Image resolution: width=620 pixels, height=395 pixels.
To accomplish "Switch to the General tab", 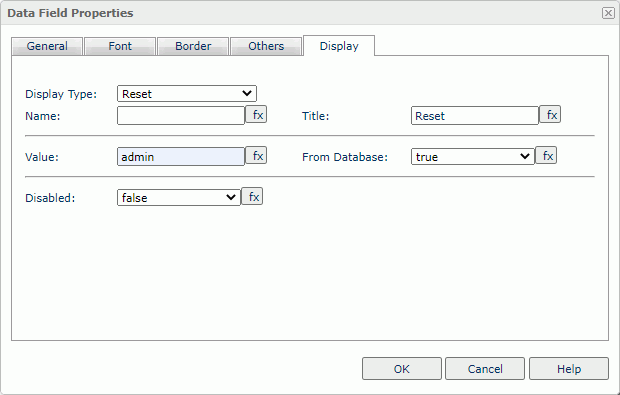I will point(47,46).
